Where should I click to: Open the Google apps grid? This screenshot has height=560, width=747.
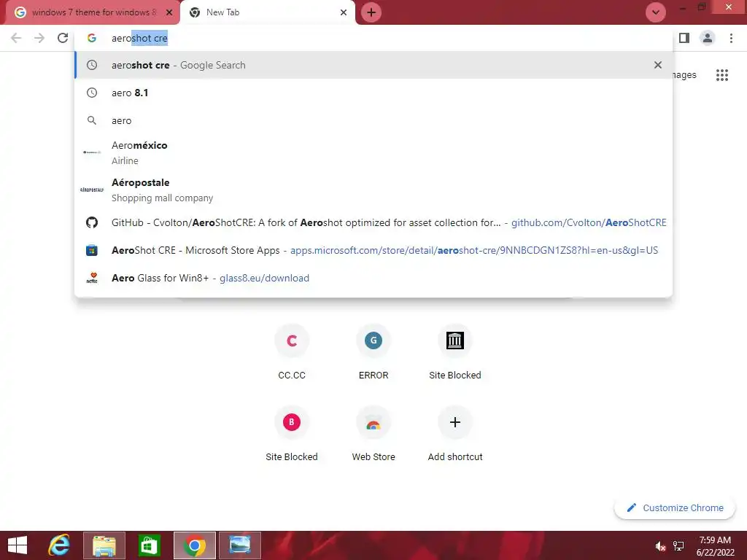click(x=722, y=75)
